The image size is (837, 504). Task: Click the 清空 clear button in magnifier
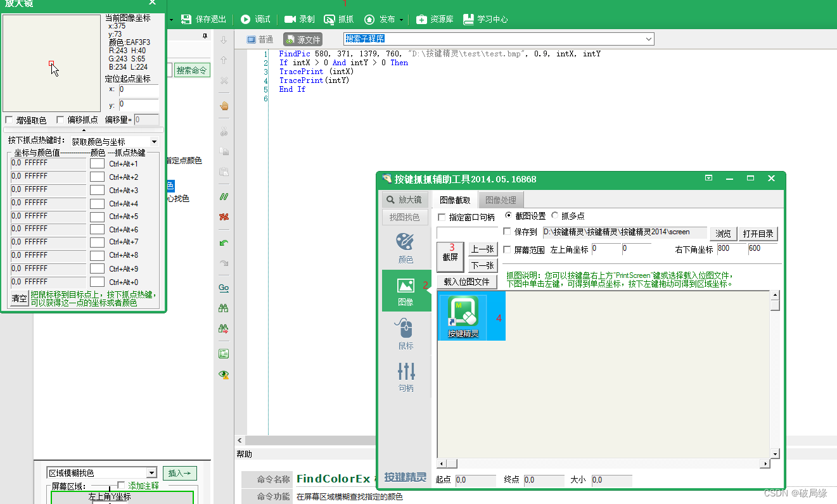[20, 298]
